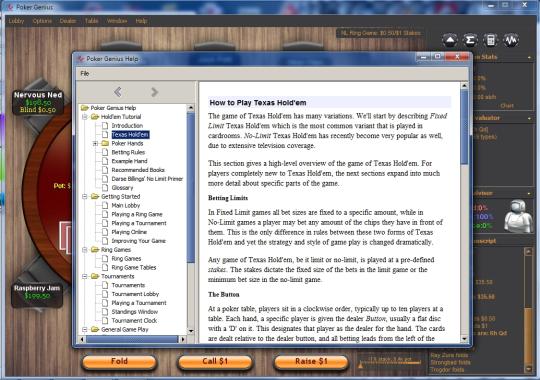Click the page icon next to Main Lobby
The image size is (540, 380).
105,205
